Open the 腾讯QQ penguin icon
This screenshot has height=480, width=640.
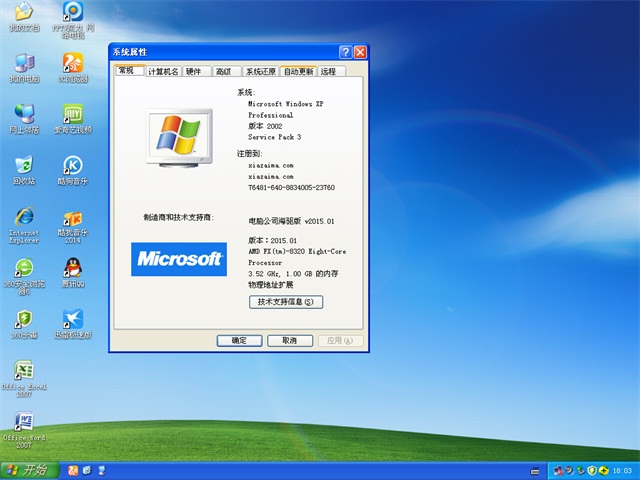(72, 268)
